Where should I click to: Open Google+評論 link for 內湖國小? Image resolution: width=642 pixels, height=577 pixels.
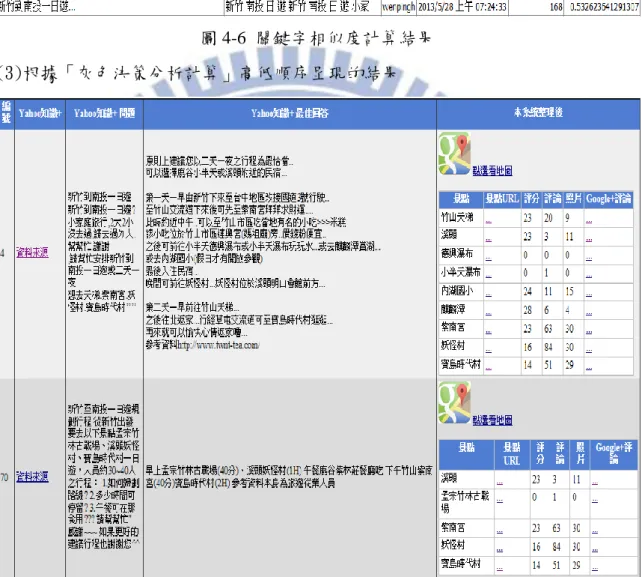click(x=589, y=295)
